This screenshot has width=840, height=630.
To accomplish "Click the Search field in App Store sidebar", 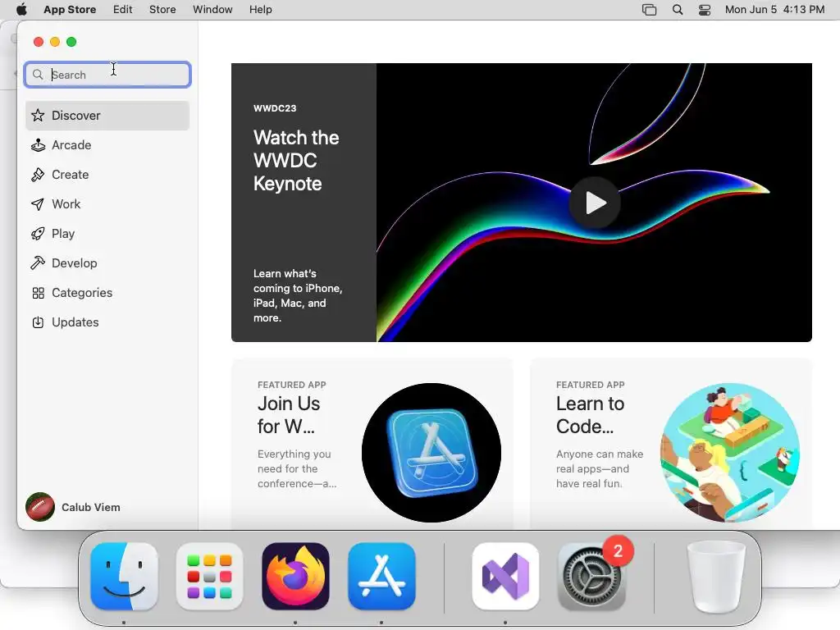I will point(107,75).
